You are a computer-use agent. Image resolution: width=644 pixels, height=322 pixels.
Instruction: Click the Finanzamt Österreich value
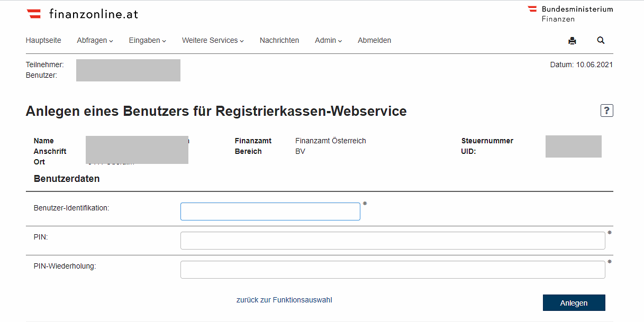point(330,141)
